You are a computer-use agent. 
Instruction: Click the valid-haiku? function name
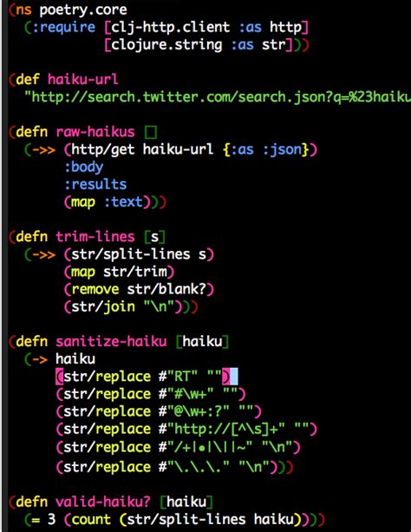(102, 502)
